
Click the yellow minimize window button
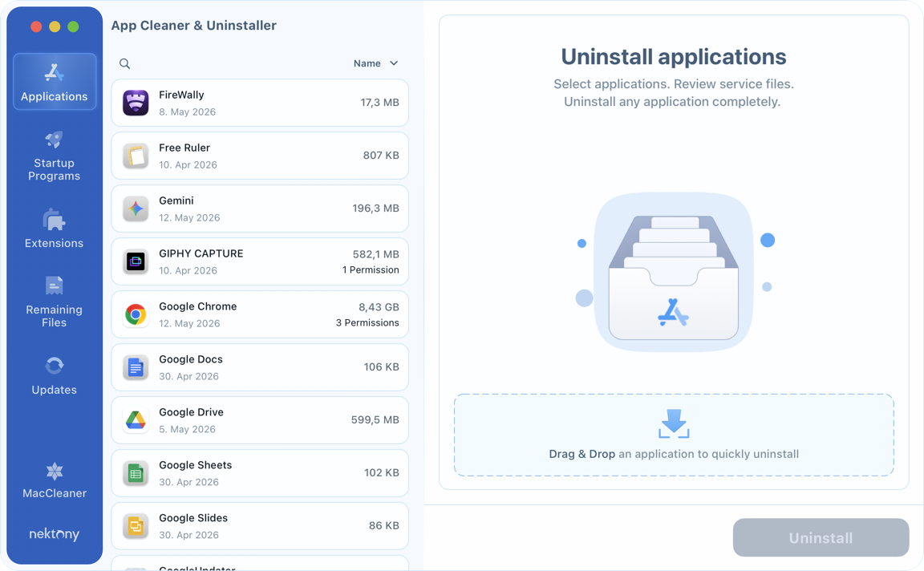pos(55,26)
